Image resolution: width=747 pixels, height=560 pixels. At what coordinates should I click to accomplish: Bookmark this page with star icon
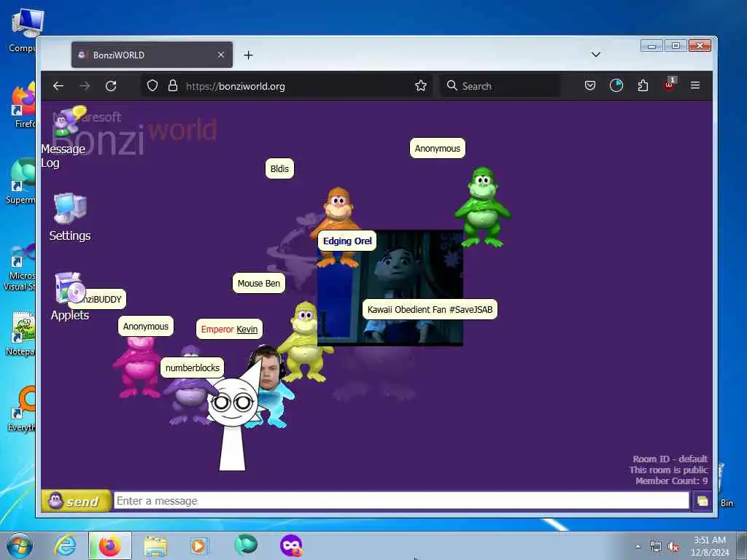point(421,86)
